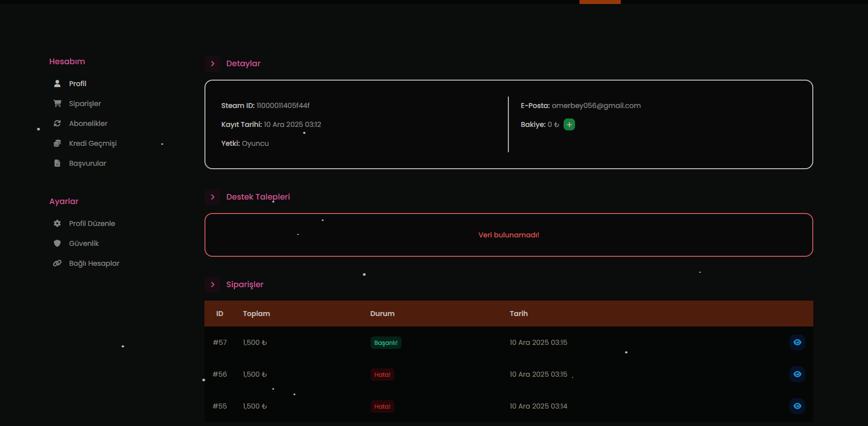
Task: Open Profil Düzenle settings
Action: (92, 223)
